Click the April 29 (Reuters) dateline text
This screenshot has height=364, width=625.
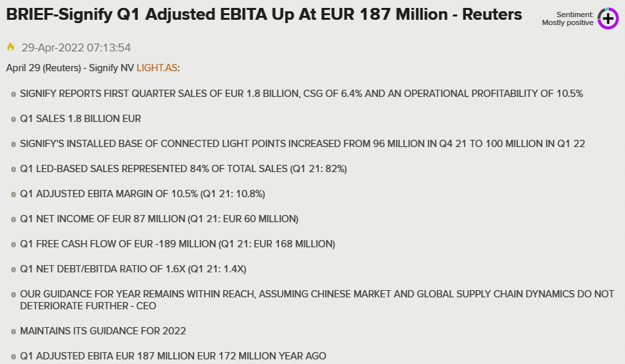44,68
